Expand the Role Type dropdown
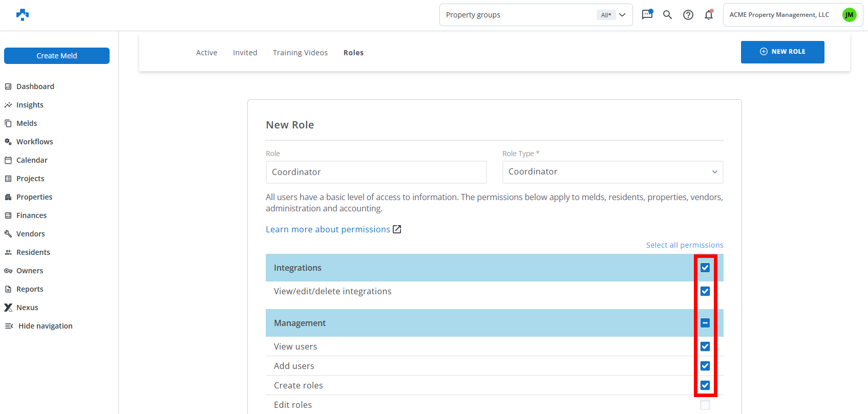 click(x=612, y=172)
